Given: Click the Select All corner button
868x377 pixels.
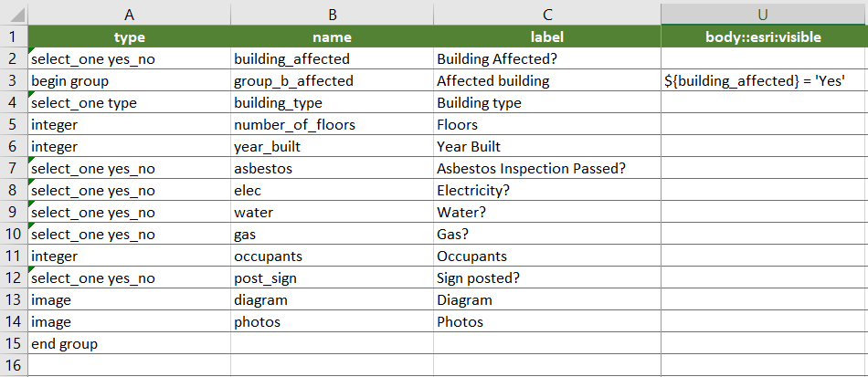Looking at the screenshot, I should point(13,14).
